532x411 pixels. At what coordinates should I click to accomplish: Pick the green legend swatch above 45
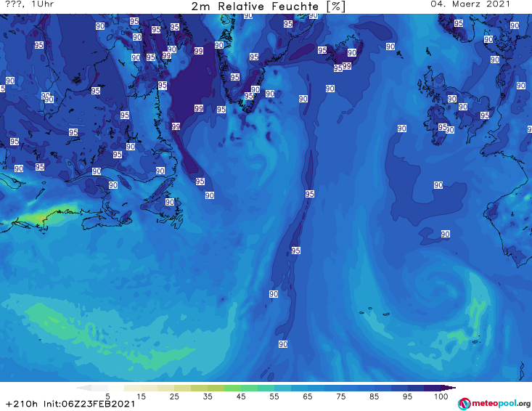232,388
